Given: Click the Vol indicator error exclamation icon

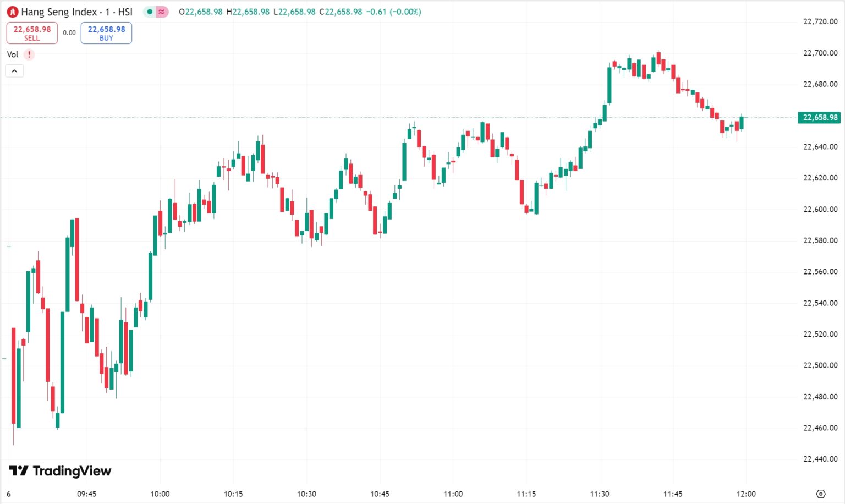Looking at the screenshot, I should click(29, 54).
